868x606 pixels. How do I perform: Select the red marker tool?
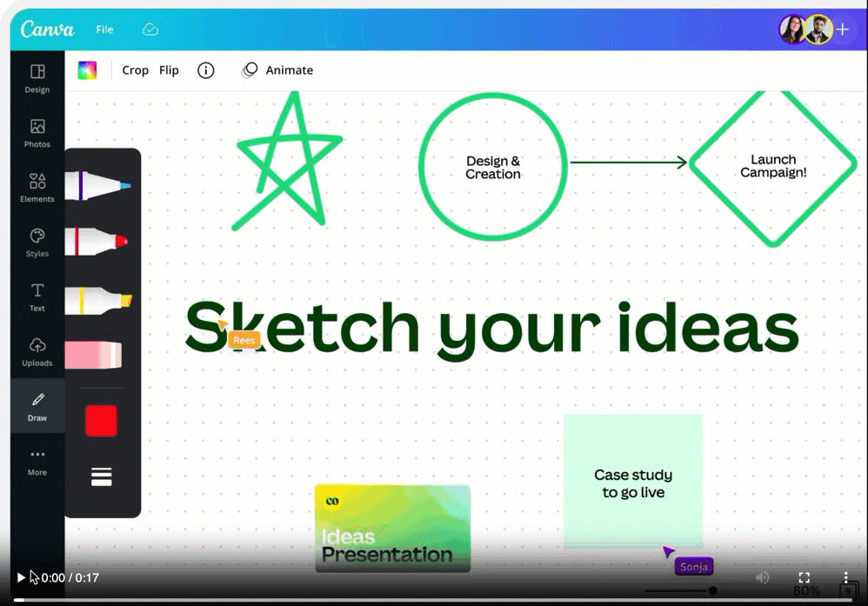click(x=97, y=241)
